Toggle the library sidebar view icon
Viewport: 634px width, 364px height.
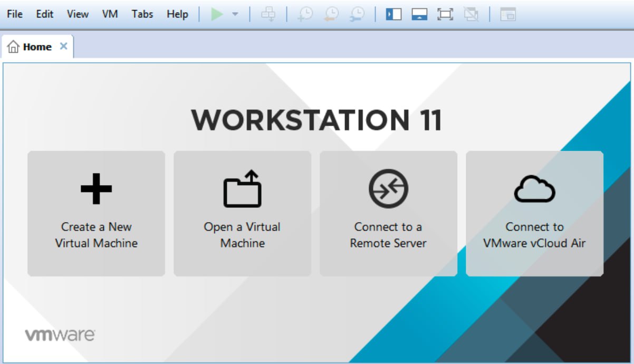(x=394, y=14)
